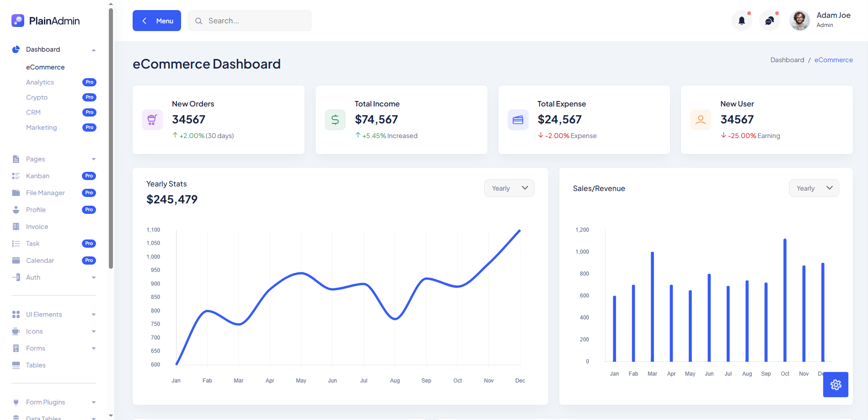Expand the Auth submenu arrow
This screenshot has height=420, width=868.
tap(94, 278)
